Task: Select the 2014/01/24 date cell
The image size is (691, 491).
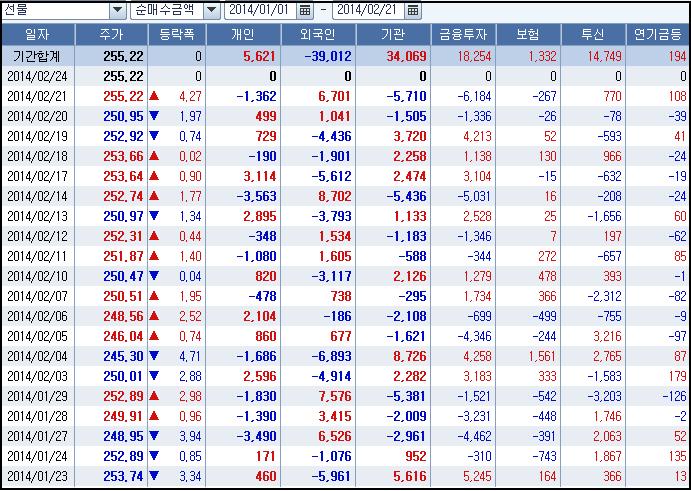Action: pos(37,456)
